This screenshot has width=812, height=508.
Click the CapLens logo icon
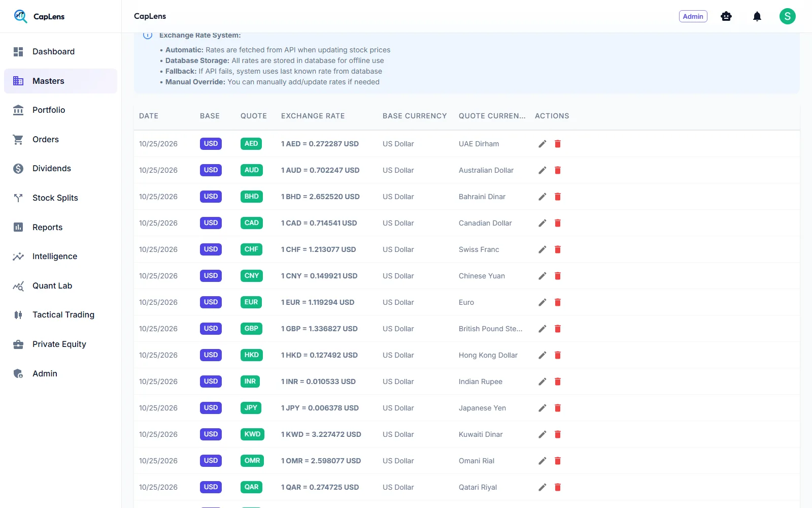tap(20, 16)
